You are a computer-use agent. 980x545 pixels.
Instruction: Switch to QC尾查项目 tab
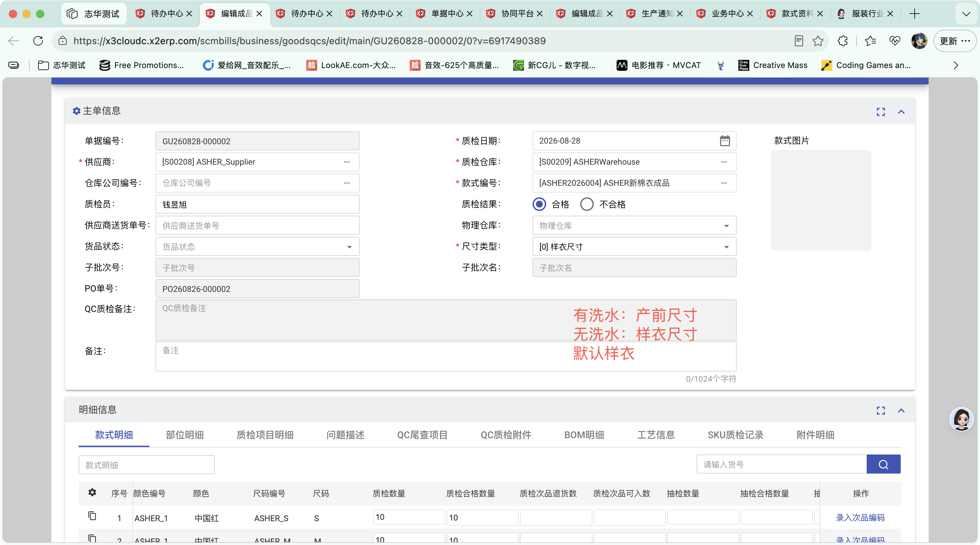(422, 435)
